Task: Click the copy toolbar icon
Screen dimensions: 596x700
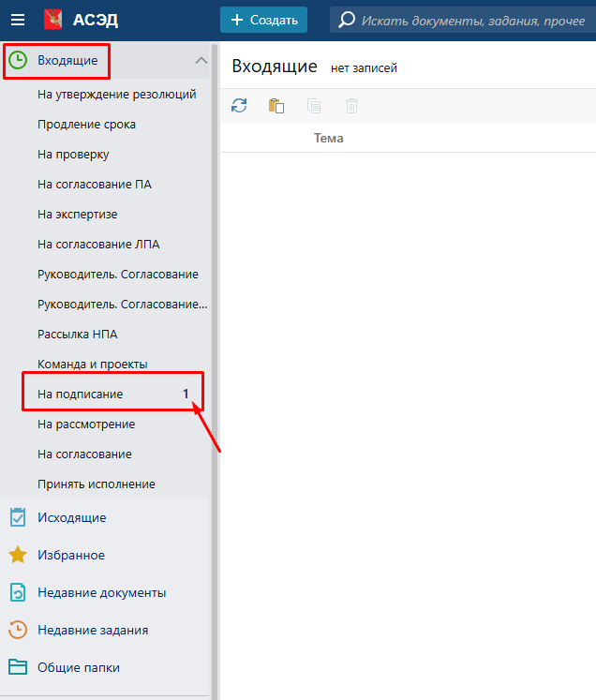Action: coord(314,106)
